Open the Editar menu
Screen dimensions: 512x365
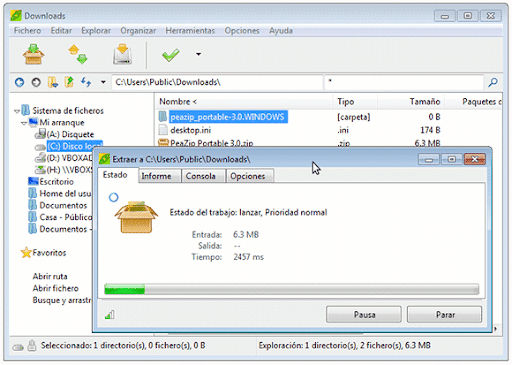pos(61,31)
